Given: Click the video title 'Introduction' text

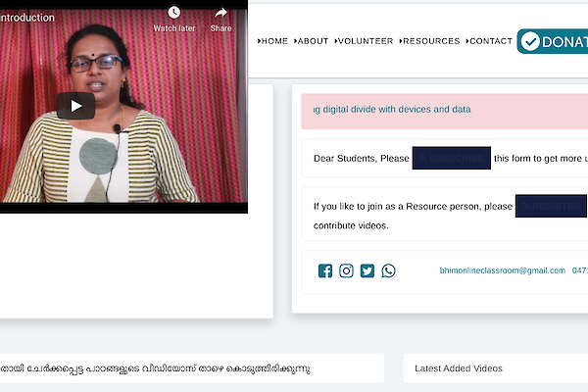Looking at the screenshot, I should [x=27, y=18].
